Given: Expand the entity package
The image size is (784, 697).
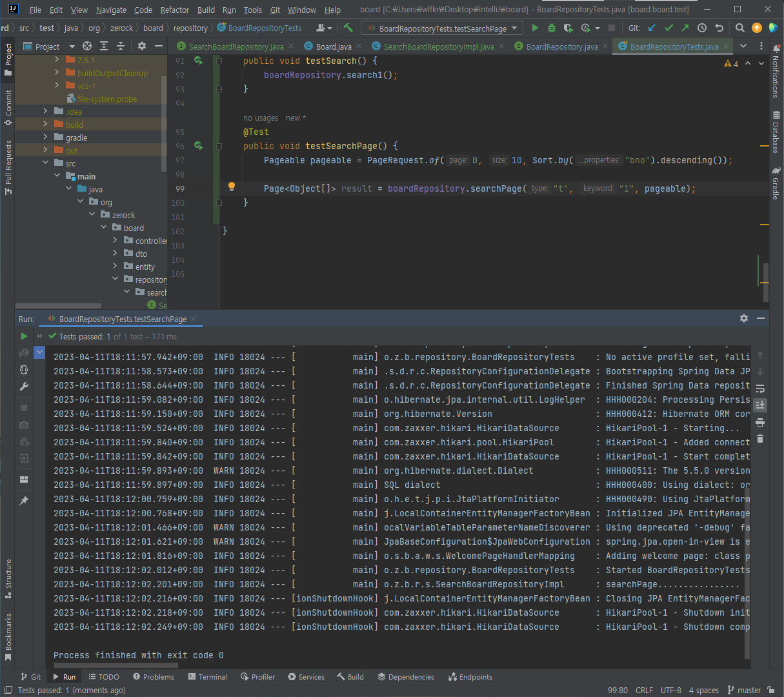Looking at the screenshot, I should coord(116,266).
